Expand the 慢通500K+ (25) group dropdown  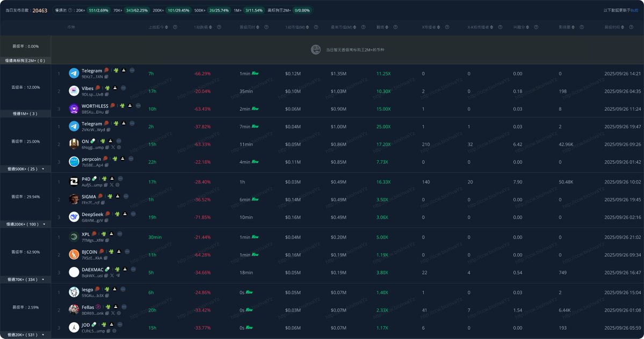point(43,168)
